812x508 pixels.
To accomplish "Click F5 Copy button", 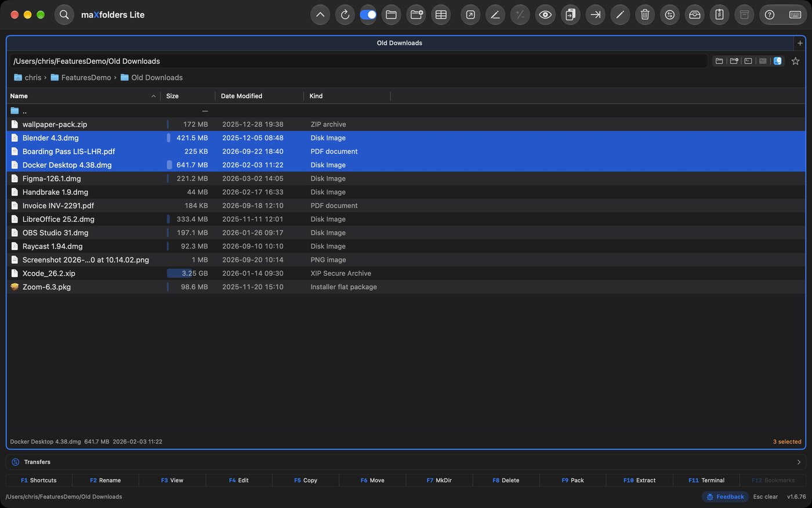I will (x=306, y=480).
